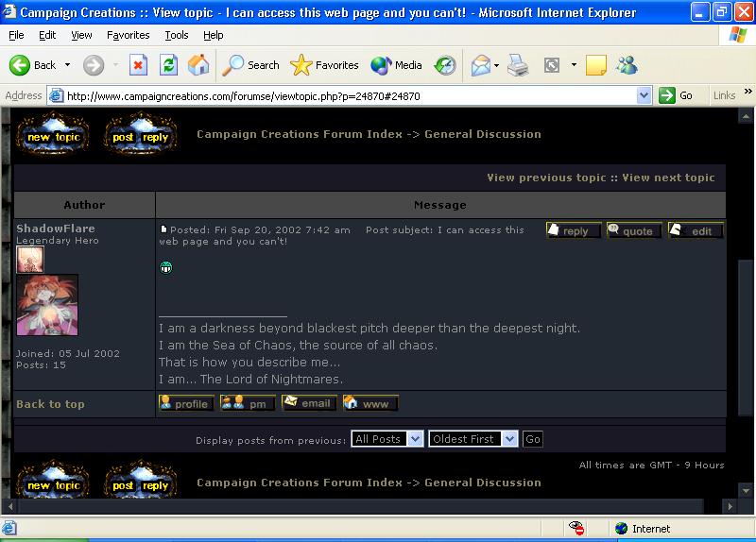
Task: Open the Back button history dropdown arrow
Action: pos(67,64)
